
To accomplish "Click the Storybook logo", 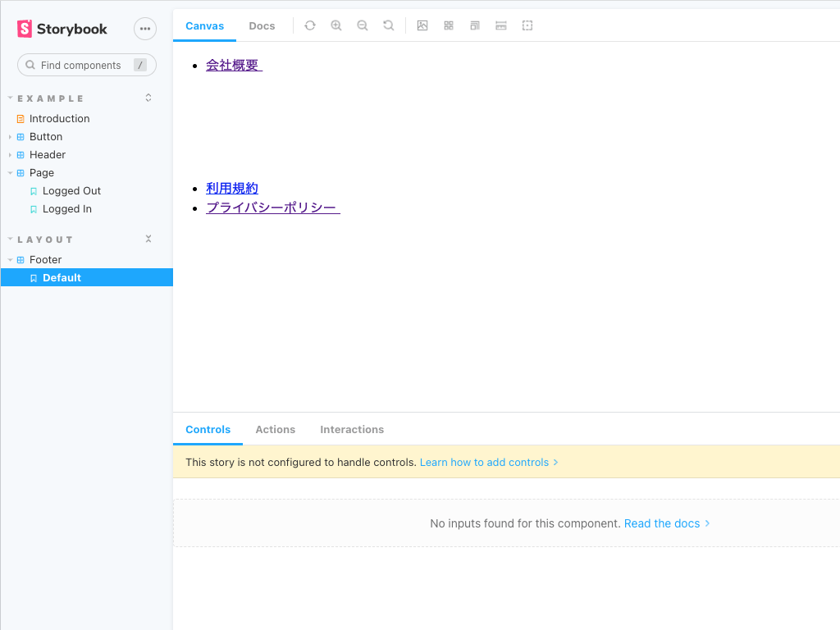I will [62, 29].
